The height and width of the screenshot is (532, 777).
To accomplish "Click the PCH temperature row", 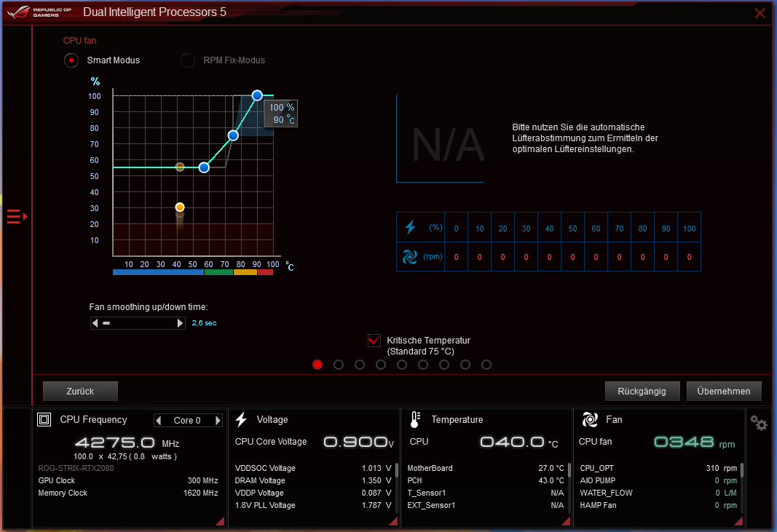I will 486,480.
